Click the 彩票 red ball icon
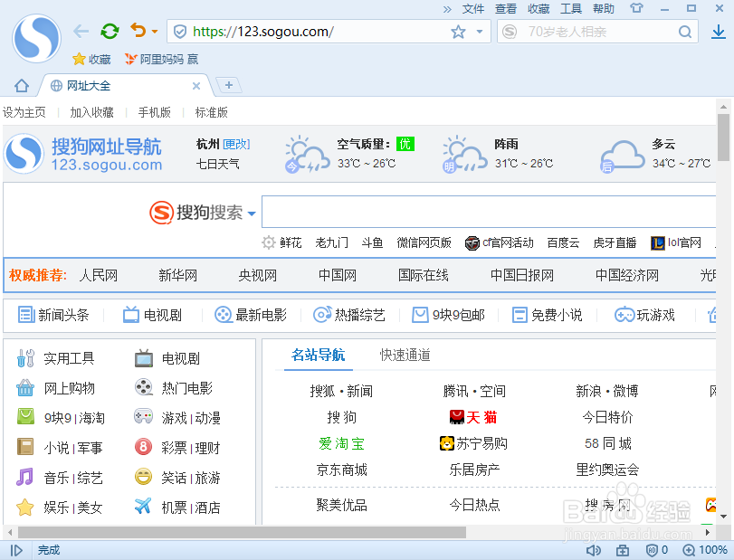The image size is (734, 560). (143, 447)
